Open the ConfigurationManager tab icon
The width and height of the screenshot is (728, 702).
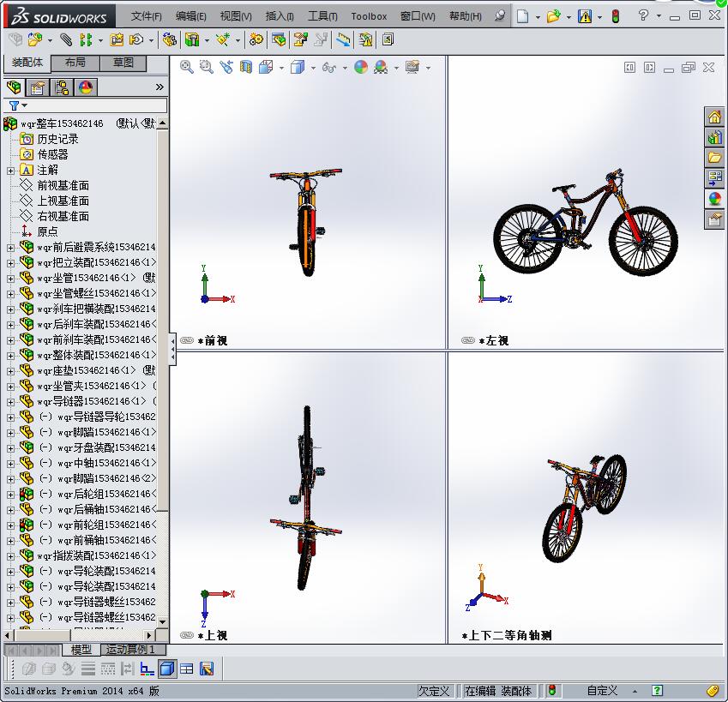(61, 87)
